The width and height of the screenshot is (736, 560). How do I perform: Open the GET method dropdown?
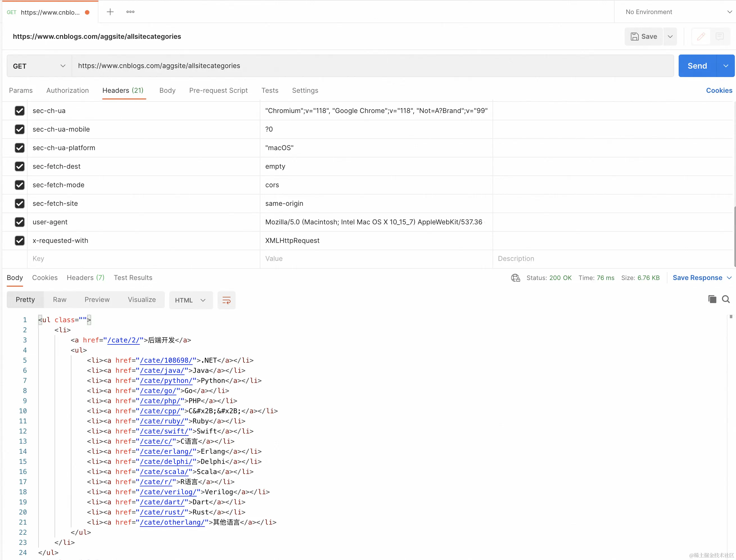pyautogui.click(x=39, y=66)
